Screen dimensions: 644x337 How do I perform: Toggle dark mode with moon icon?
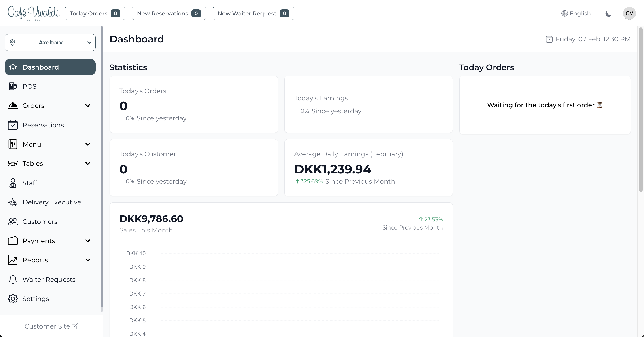click(608, 13)
